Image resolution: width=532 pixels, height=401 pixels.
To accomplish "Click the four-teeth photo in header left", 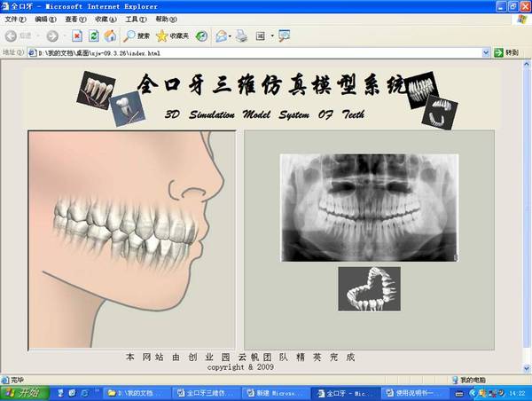I will (x=96, y=90).
